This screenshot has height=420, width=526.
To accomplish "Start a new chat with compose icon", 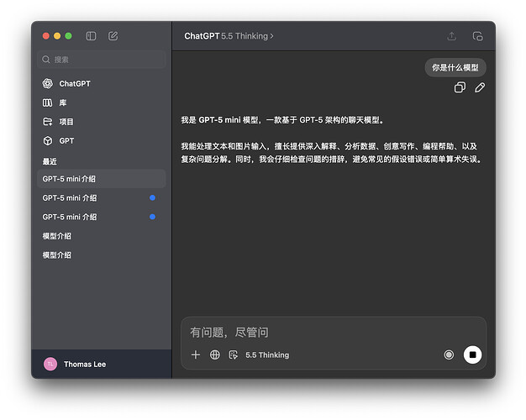I will 113,36.
